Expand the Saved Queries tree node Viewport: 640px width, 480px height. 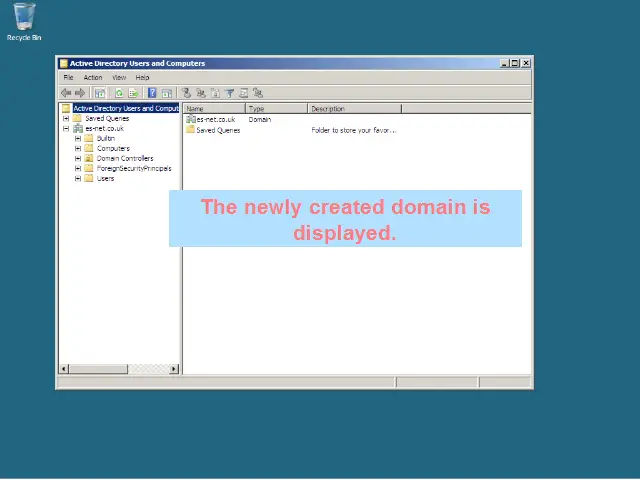[66, 118]
